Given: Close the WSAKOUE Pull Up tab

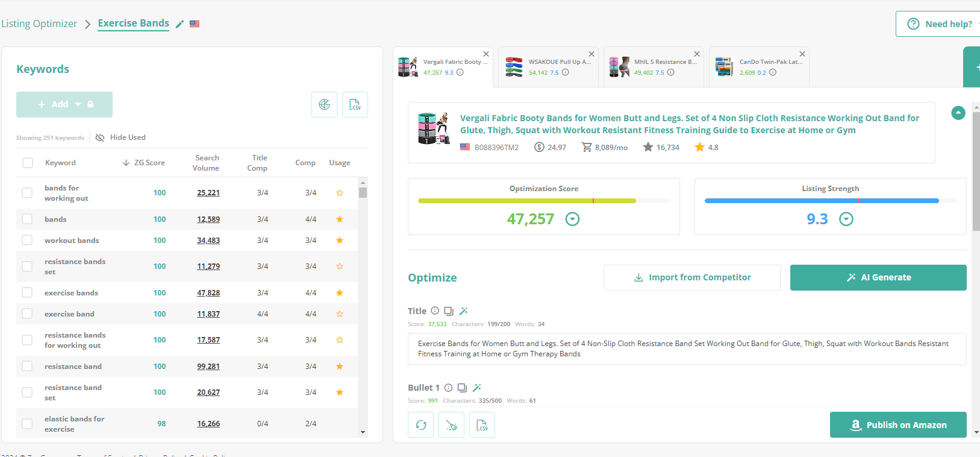Looking at the screenshot, I should (591, 54).
